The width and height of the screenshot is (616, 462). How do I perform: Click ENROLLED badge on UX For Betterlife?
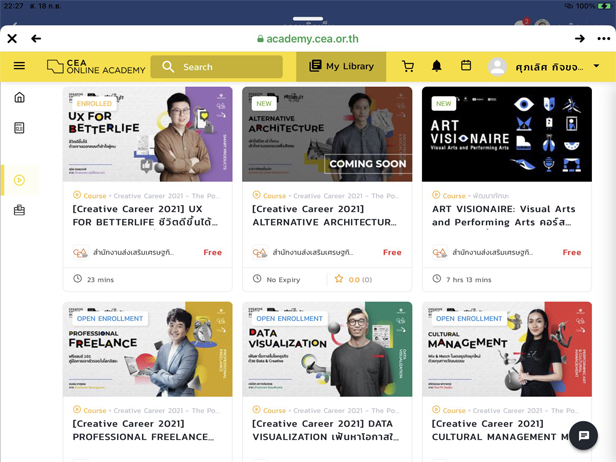coord(94,103)
